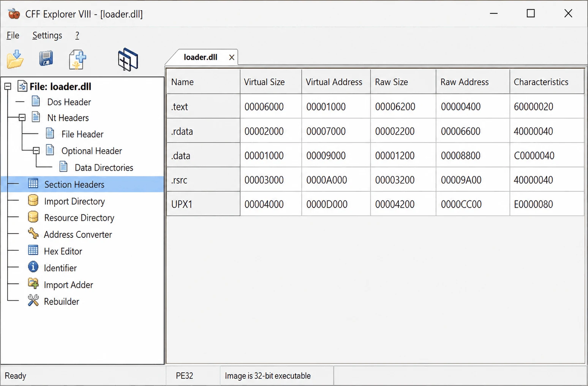The image size is (588, 386).
Task: Click the Raw Size column header
Action: pos(403,82)
